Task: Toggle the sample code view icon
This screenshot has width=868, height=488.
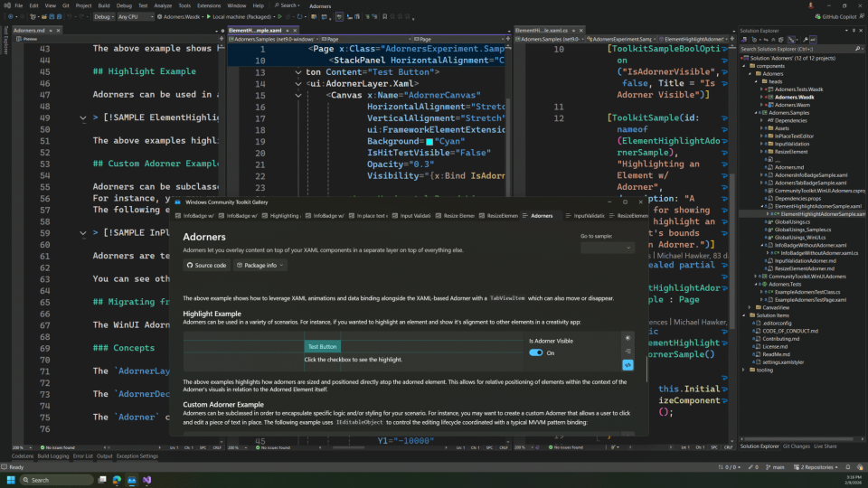Action: [x=627, y=365]
